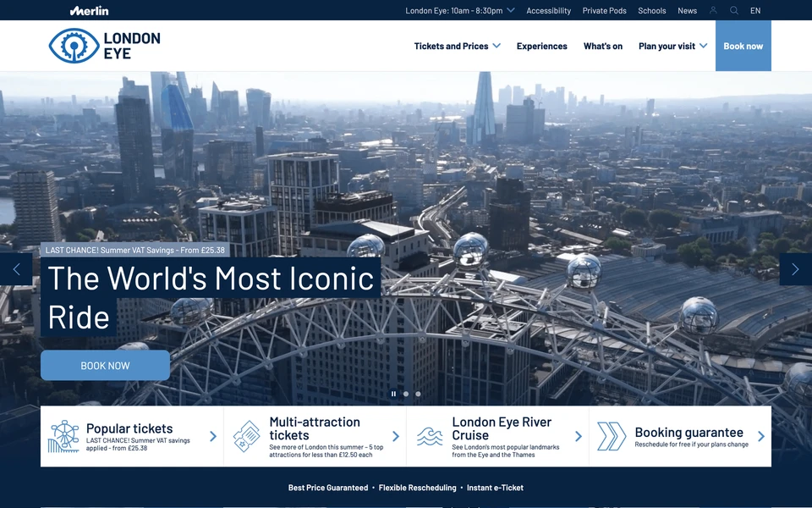
Task: Click the Instant e-Ticket text
Action: tap(495, 488)
